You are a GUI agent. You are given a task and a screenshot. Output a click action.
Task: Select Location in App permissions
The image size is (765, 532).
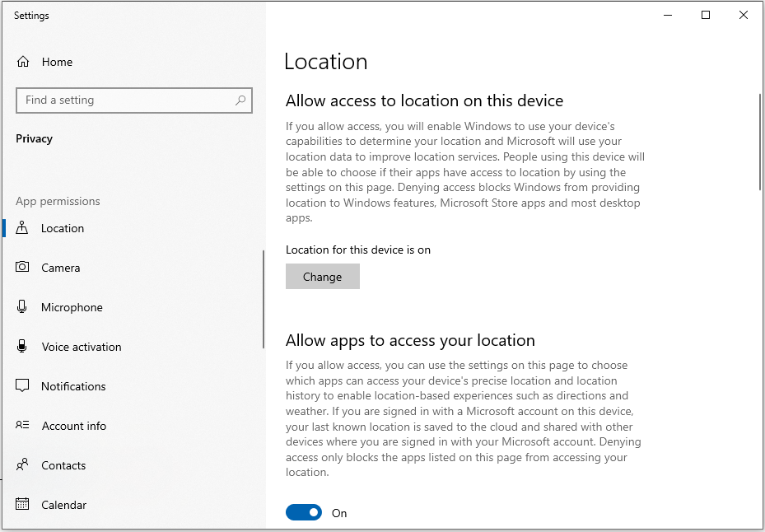63,228
